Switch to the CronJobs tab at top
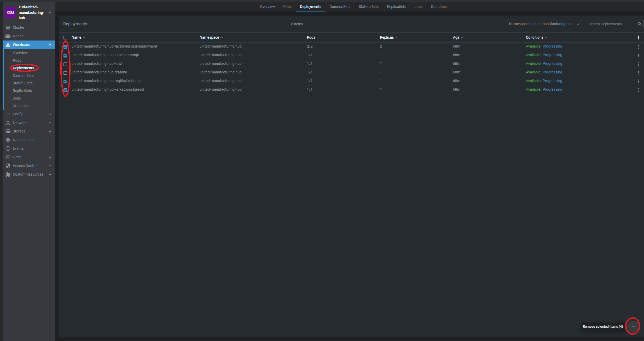Viewport: 644px width, 341px height. [x=438, y=7]
